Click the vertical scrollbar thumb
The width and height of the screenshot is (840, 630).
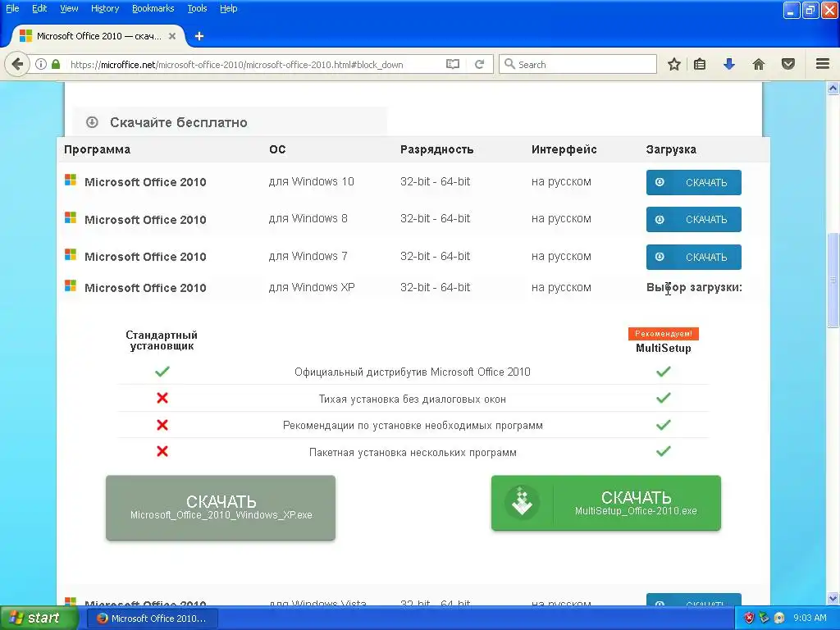click(833, 280)
